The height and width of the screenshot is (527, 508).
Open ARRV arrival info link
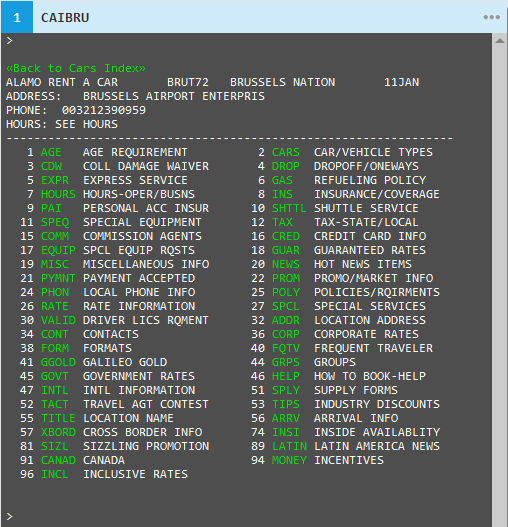click(285, 418)
